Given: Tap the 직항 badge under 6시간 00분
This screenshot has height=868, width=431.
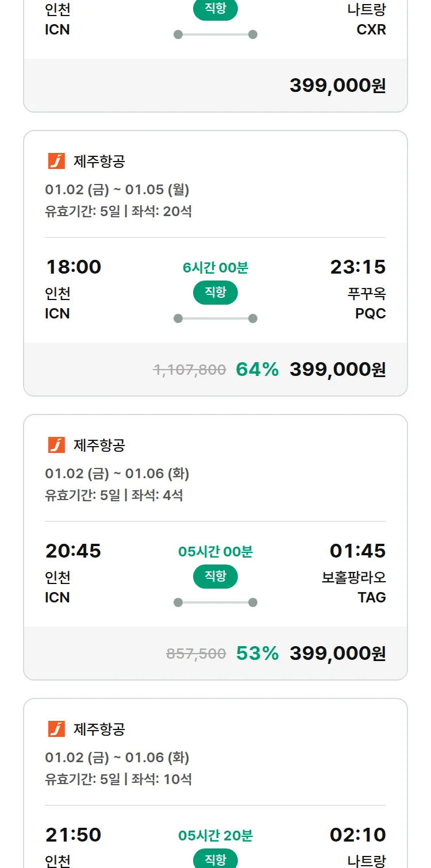Looking at the screenshot, I should click(215, 293).
